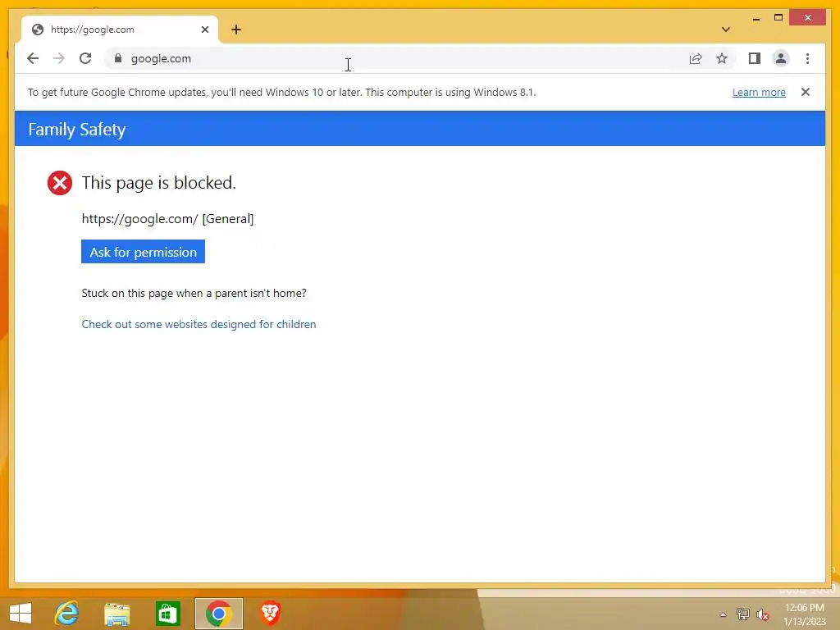Image resolution: width=840 pixels, height=630 pixels.
Task: Follow the Learn more link
Action: coord(759,92)
